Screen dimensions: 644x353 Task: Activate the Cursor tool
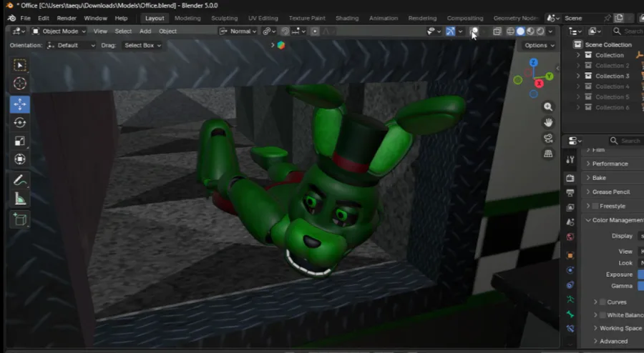20,84
